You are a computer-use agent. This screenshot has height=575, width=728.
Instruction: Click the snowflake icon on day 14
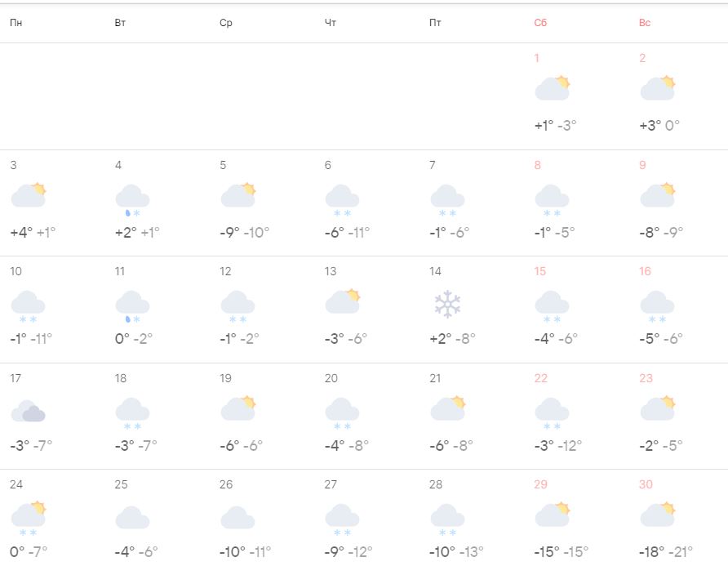pos(447,305)
